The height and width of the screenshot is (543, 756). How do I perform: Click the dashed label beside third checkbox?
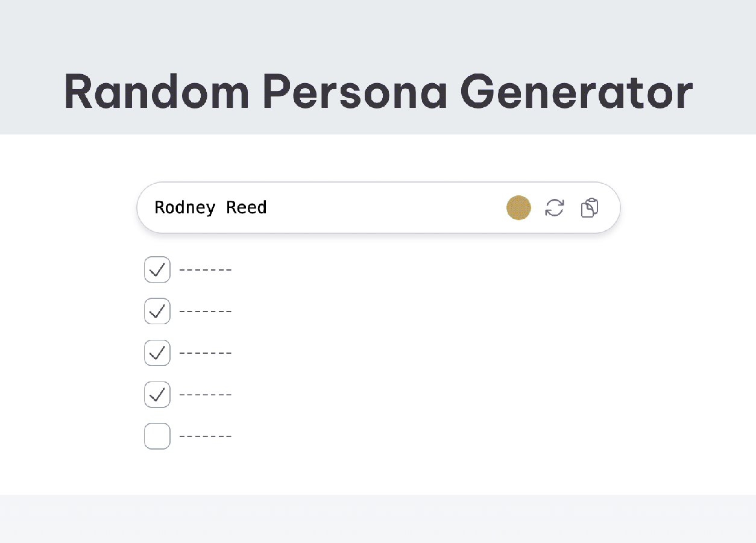click(206, 353)
